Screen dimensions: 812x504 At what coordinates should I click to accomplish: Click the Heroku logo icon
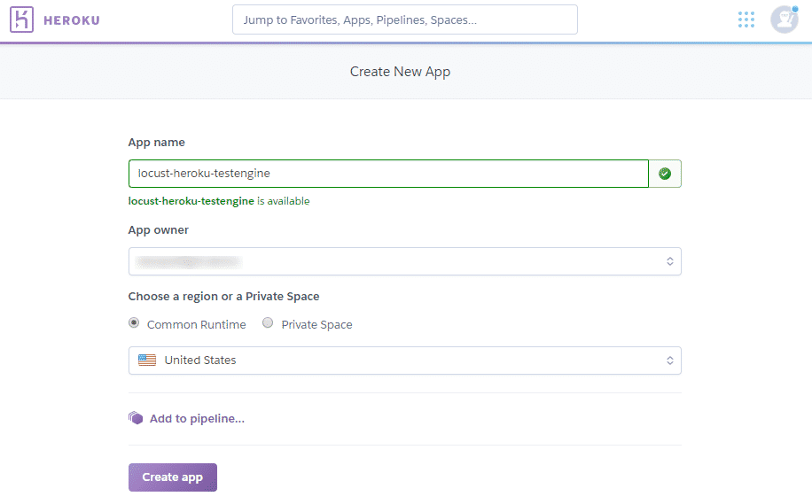21,19
